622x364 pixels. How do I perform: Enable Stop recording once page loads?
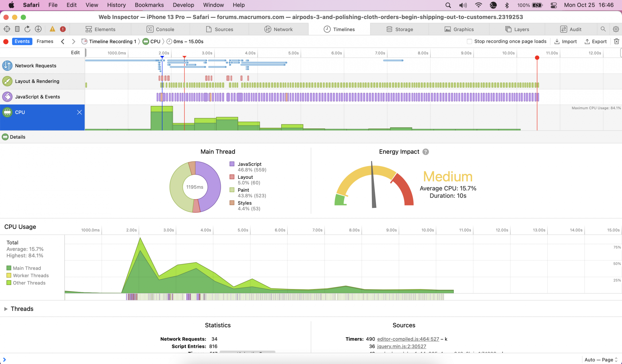click(x=470, y=41)
